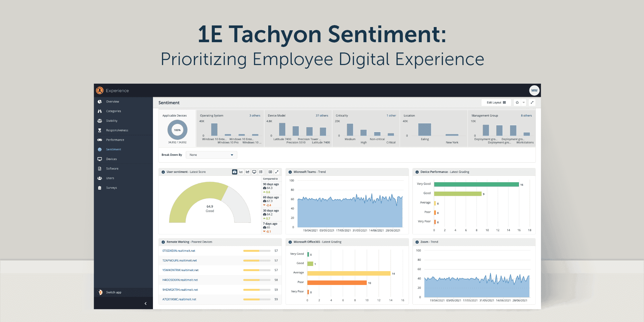The width and height of the screenshot is (644, 322).
Task: Open device A7GX1IKMC.realtimeit.net link
Action: point(179,299)
